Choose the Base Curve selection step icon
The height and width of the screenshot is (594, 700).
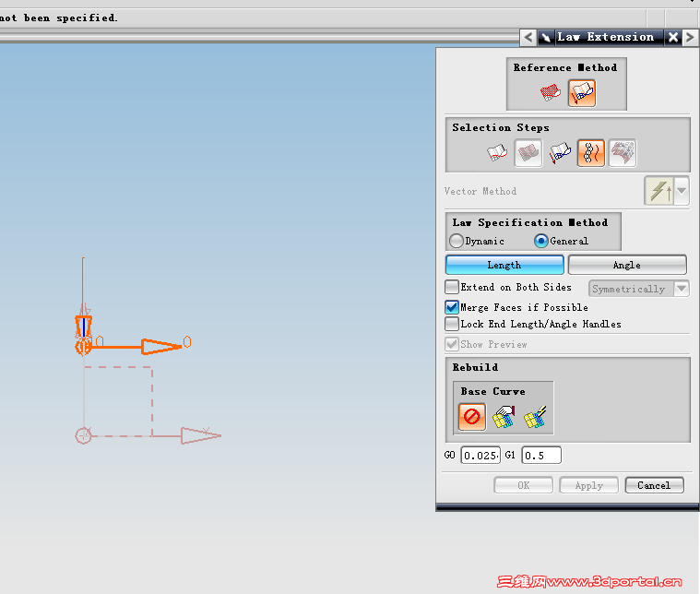pyautogui.click(x=497, y=153)
